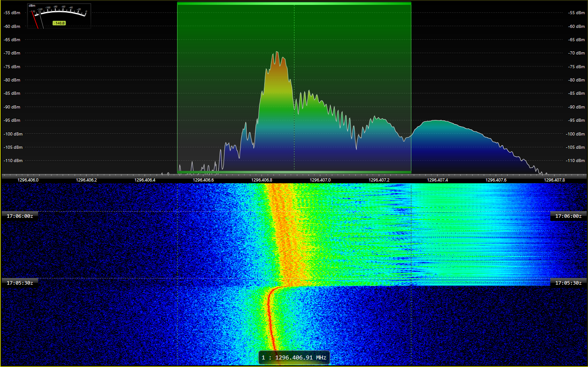This screenshot has width=588, height=367.
Task: Click the left 17:05:30z timestamp marker
Action: [x=20, y=282]
